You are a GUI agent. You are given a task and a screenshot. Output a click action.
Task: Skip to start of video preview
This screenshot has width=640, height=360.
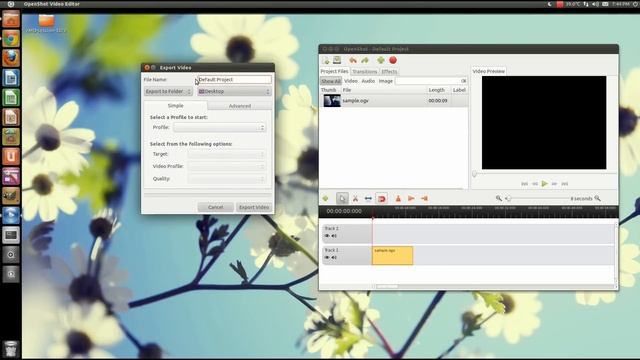pyautogui.click(x=524, y=184)
